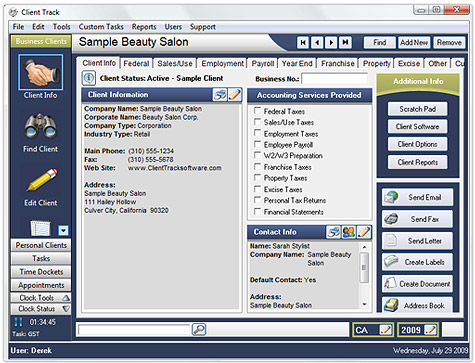Image resolution: width=475 pixels, height=363 pixels.
Task: Switch to the Year End tab
Action: pos(297,63)
